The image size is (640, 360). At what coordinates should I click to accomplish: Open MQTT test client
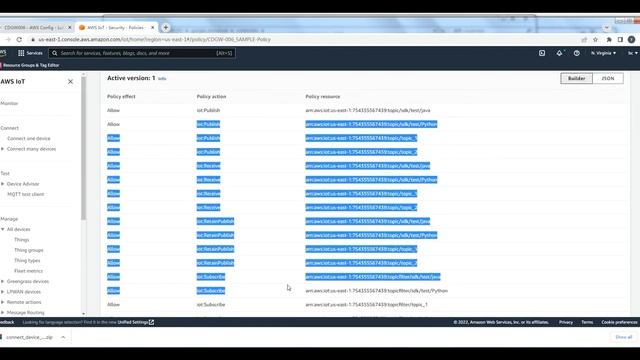[25, 194]
